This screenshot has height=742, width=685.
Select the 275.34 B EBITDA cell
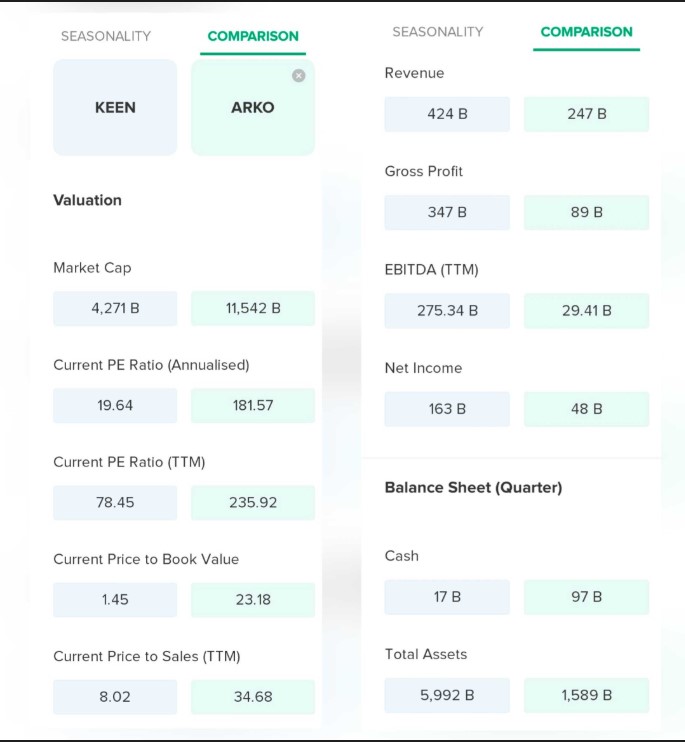click(x=447, y=310)
